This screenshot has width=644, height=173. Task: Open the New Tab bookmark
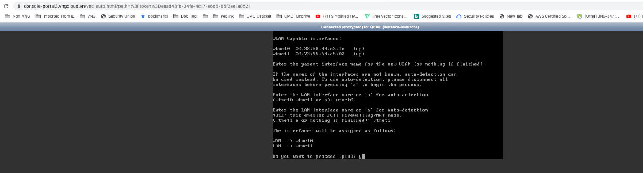[x=511, y=16]
